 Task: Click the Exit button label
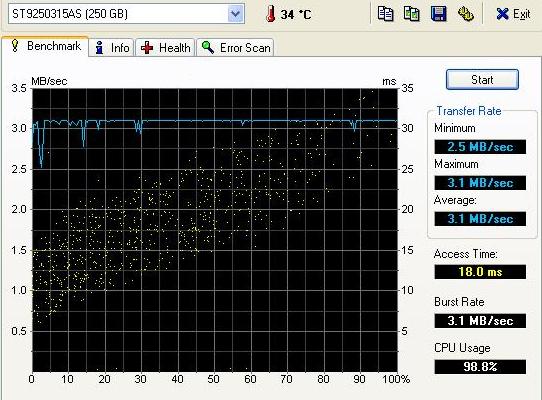(x=521, y=14)
